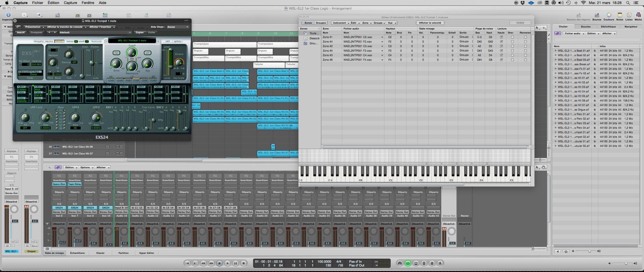This screenshot has width=644, height=272.
Task: Click the transport Record button
Action: click(x=244, y=263)
